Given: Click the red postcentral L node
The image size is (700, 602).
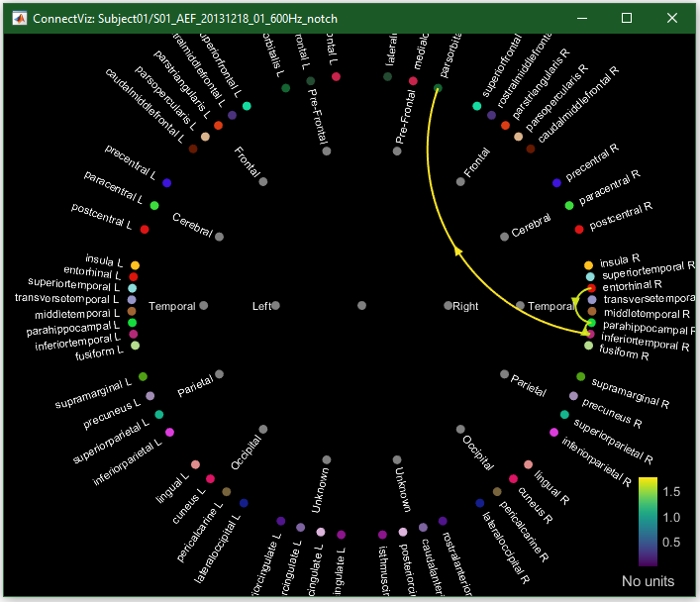Looking at the screenshot, I should pos(145,230).
